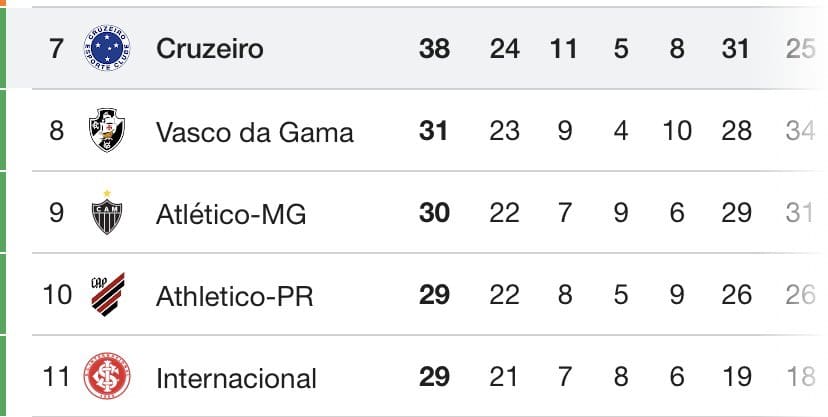Select the Athletico-PR team name
Image resolution: width=828 pixels, height=417 pixels.
coord(235,296)
